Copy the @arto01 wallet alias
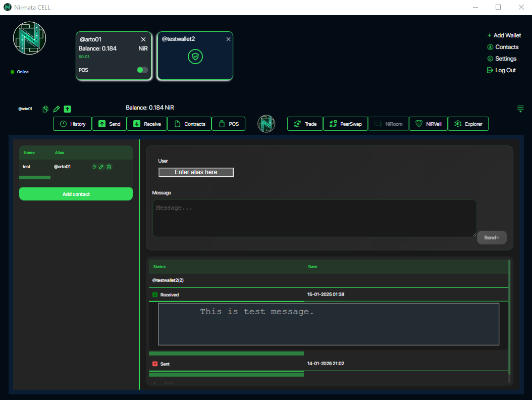This screenshot has width=532, height=400. 45,109
